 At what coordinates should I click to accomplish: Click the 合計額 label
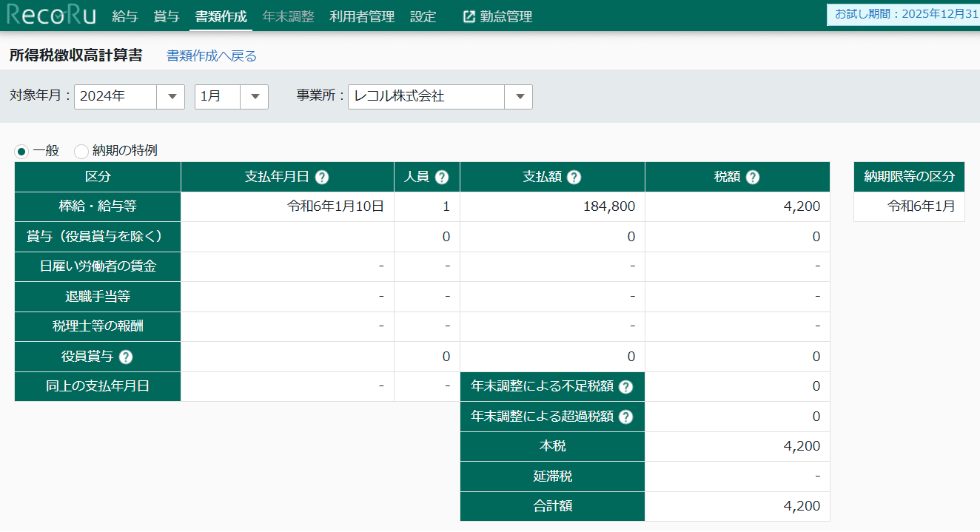552,506
